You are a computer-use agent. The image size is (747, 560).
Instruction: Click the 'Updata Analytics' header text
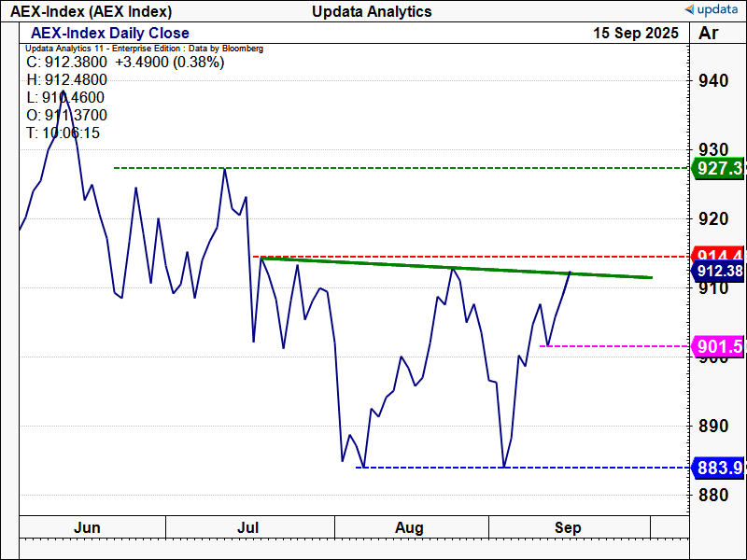pos(372,11)
